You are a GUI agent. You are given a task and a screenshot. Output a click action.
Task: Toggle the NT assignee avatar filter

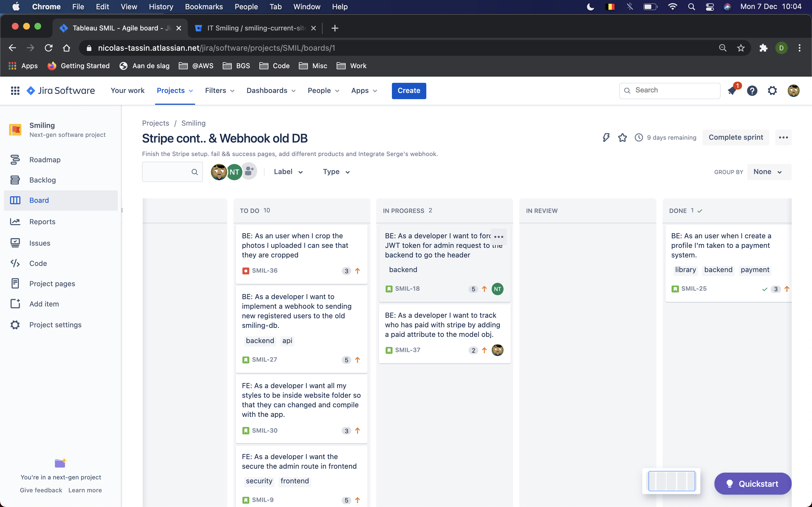tap(234, 172)
